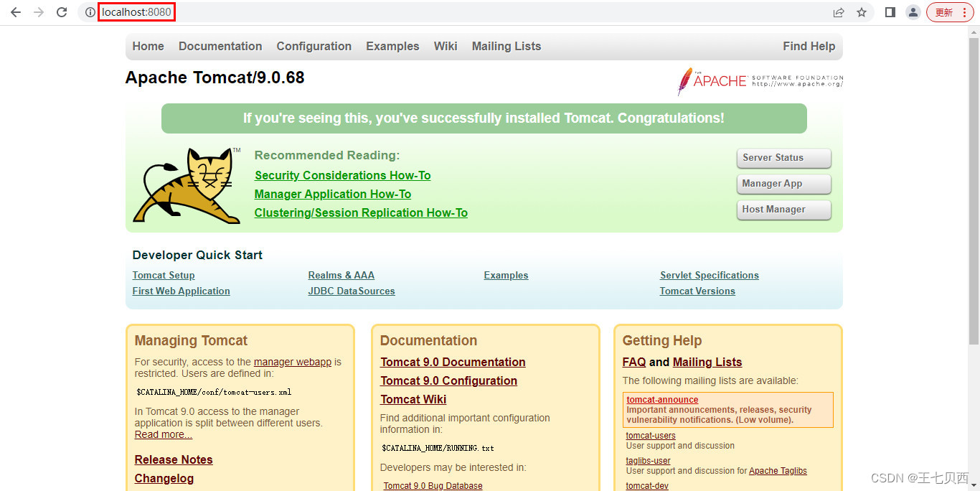Click the $CATALINA_HOME/RUNNING.txt path text
The width and height of the screenshot is (980, 491).
pyautogui.click(x=438, y=449)
